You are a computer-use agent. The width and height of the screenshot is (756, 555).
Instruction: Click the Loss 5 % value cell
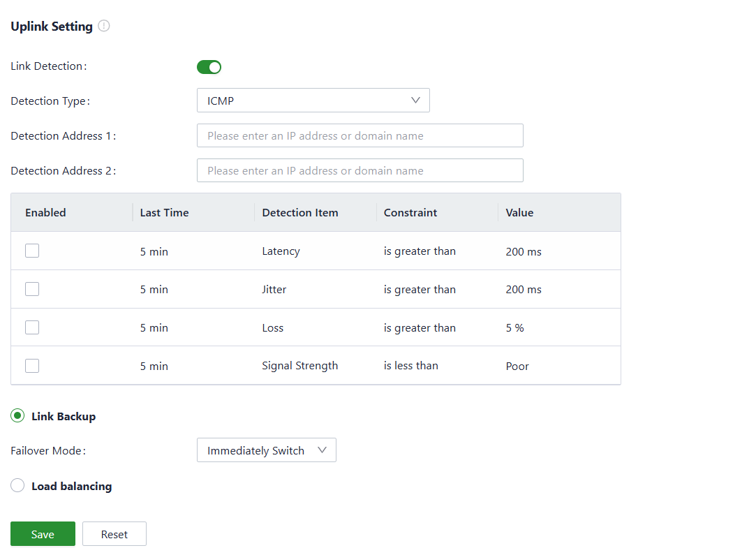(x=515, y=327)
